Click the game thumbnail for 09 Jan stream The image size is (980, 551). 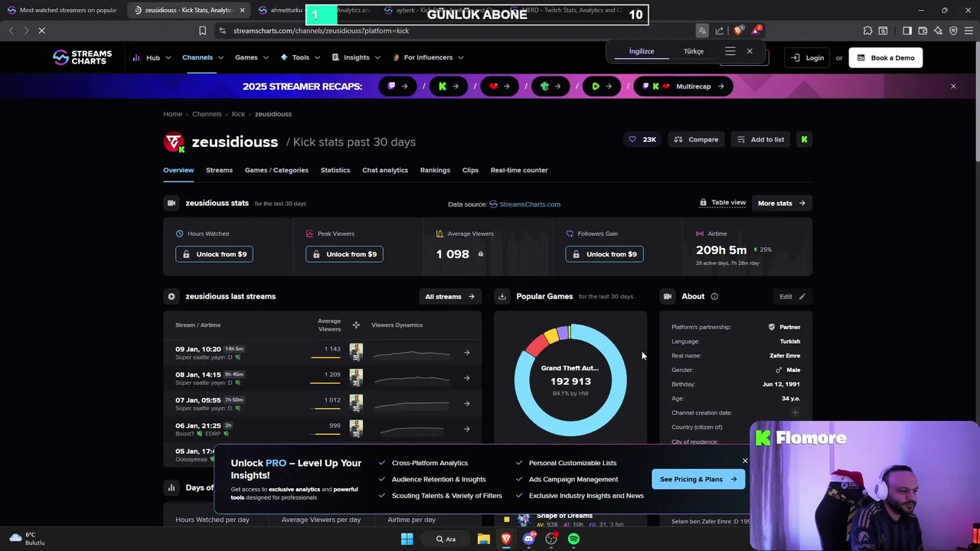coord(356,352)
